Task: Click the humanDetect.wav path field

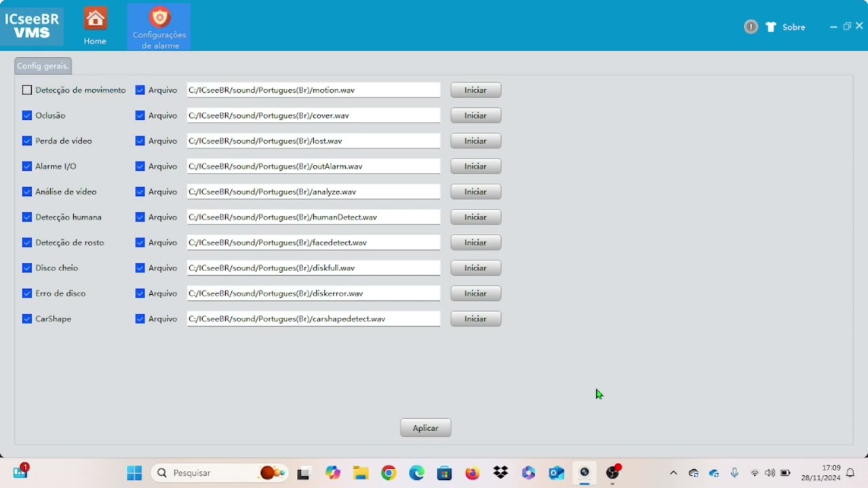Action: click(x=314, y=217)
